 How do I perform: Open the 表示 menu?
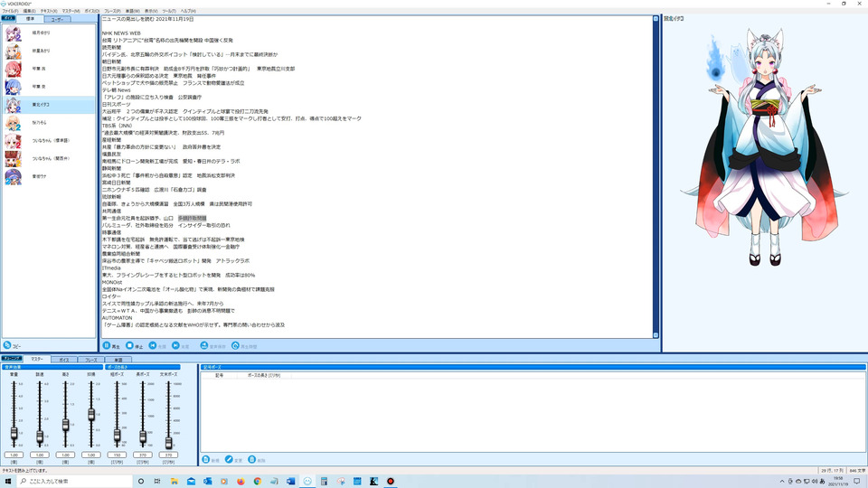point(151,11)
